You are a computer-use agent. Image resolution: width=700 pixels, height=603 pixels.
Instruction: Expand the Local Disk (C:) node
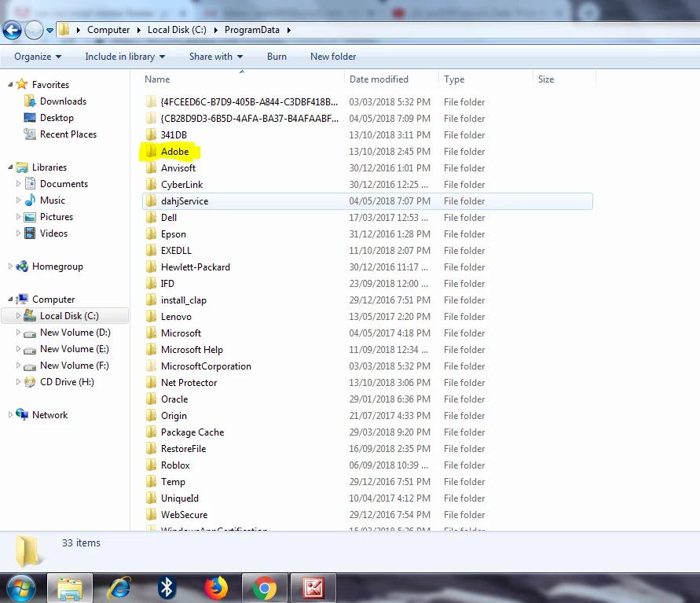tap(18, 316)
